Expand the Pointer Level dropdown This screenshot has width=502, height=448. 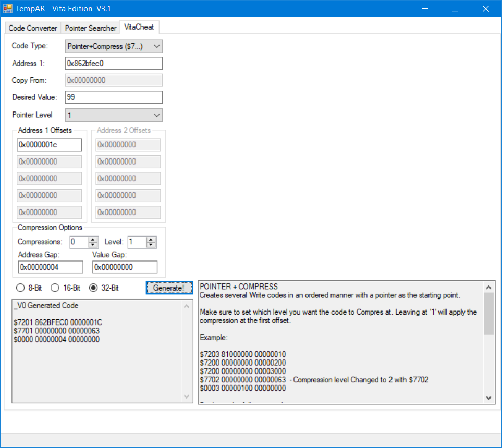114,115
